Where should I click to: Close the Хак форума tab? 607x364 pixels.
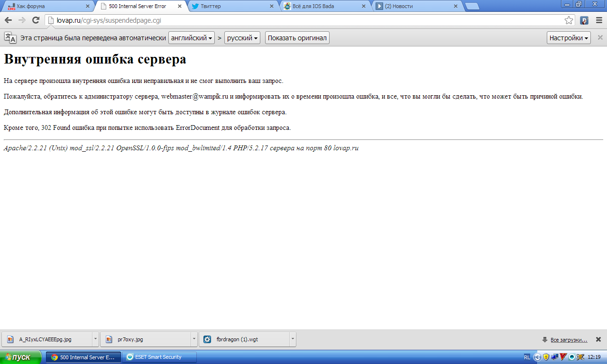(x=87, y=7)
